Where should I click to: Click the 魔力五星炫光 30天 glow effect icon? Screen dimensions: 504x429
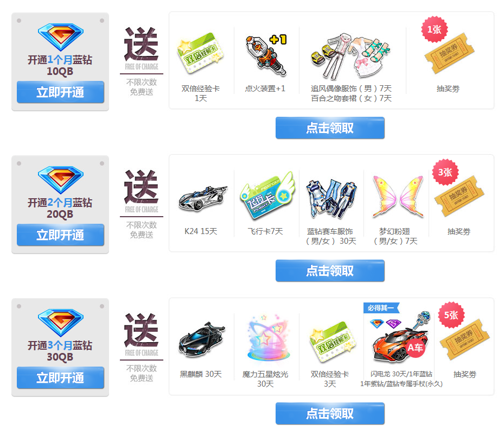[x=269, y=338]
